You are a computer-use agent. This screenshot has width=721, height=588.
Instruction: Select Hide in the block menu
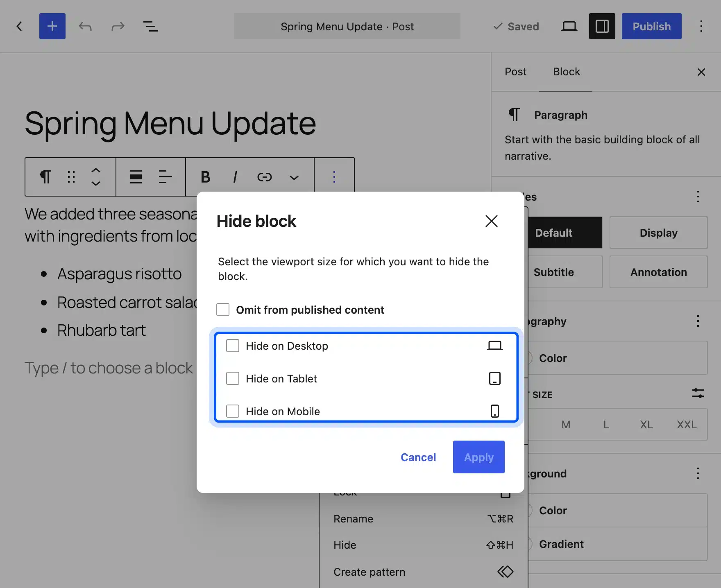[424, 545]
